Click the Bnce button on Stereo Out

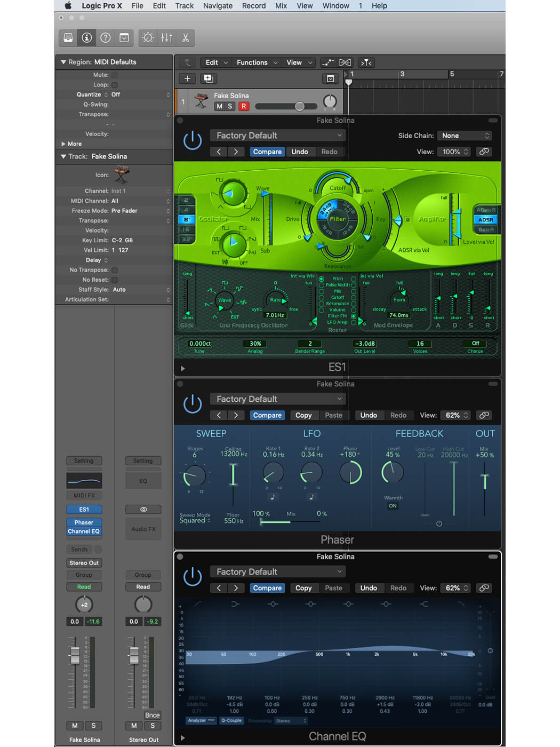[x=152, y=715]
